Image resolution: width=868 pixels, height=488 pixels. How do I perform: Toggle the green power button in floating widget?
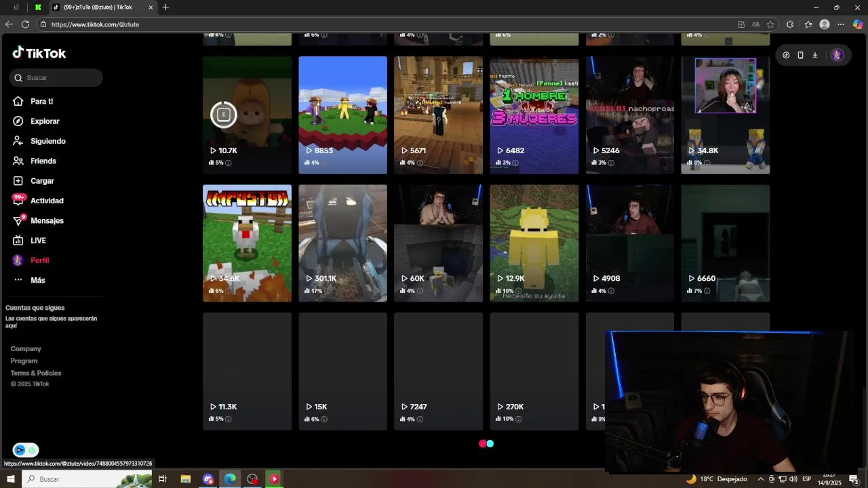[32, 450]
